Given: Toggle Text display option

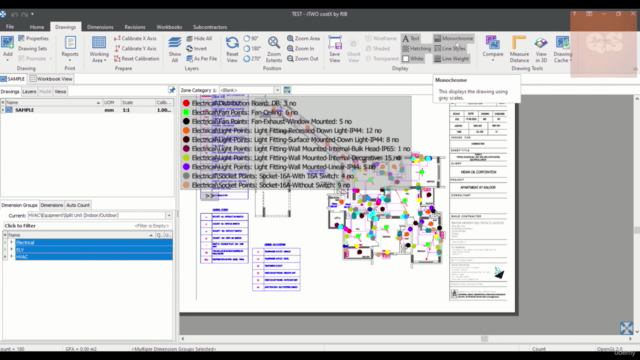Looking at the screenshot, I should [411, 38].
